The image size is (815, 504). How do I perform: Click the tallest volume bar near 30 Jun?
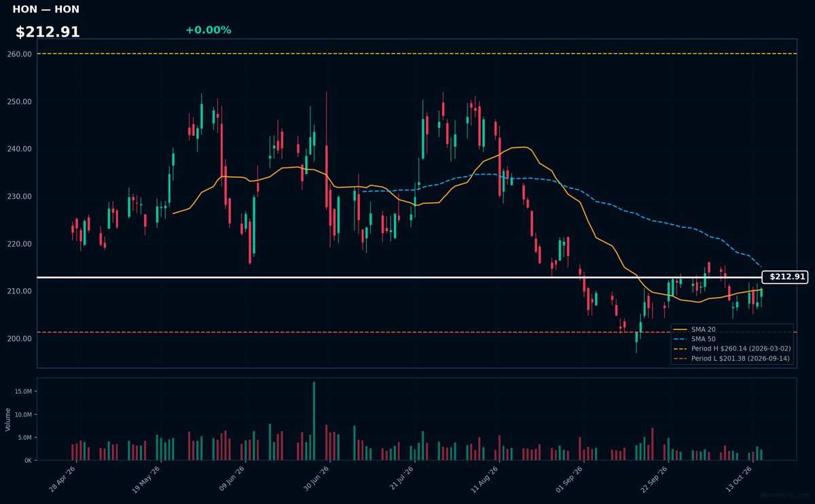[x=314, y=421]
